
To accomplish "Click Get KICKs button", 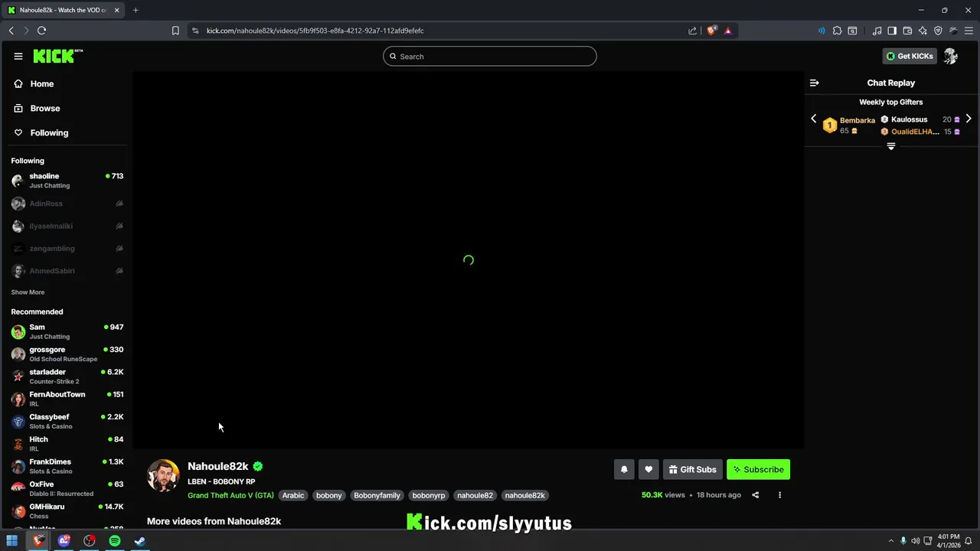I will coord(910,56).
